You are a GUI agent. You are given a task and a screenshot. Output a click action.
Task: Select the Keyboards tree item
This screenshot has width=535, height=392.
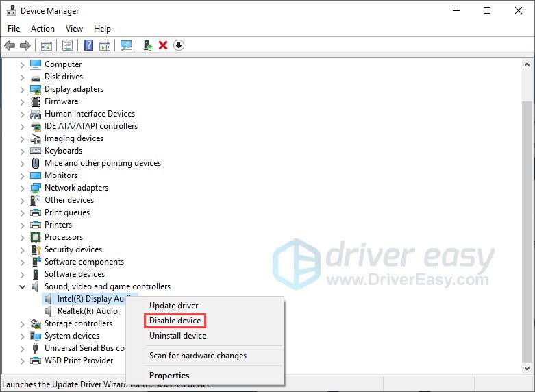tap(63, 151)
